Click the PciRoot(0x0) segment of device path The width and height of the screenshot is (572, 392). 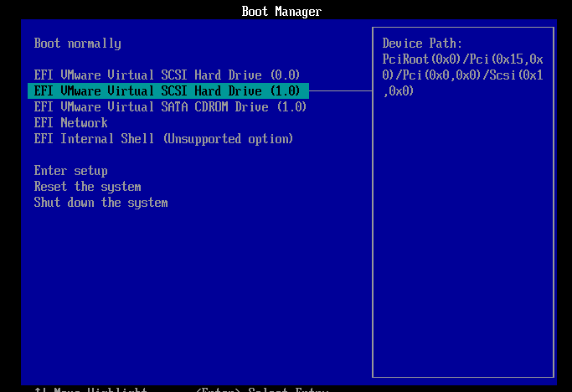pos(422,59)
